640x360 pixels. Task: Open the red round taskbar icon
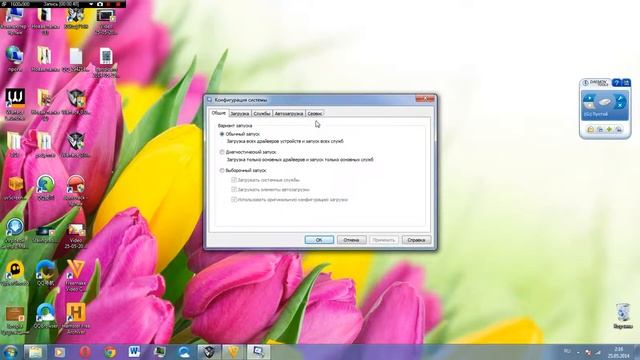pos(85,352)
